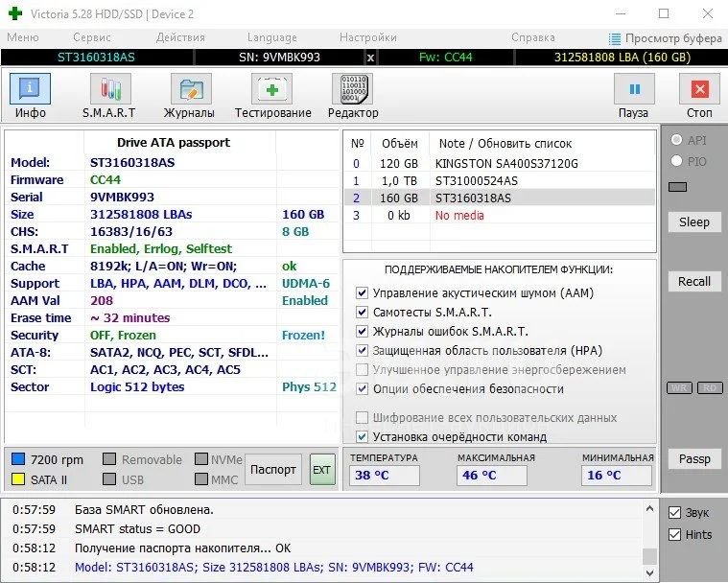This screenshot has width=728, height=583.
Task: Toggle Журналы ошибок S.M.A.R.T. checkbox
Action: 362,331
